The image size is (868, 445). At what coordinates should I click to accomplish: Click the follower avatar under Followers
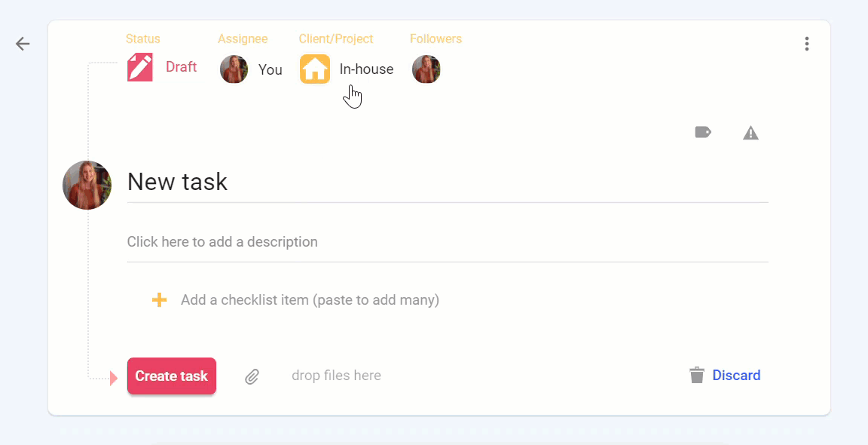426,69
